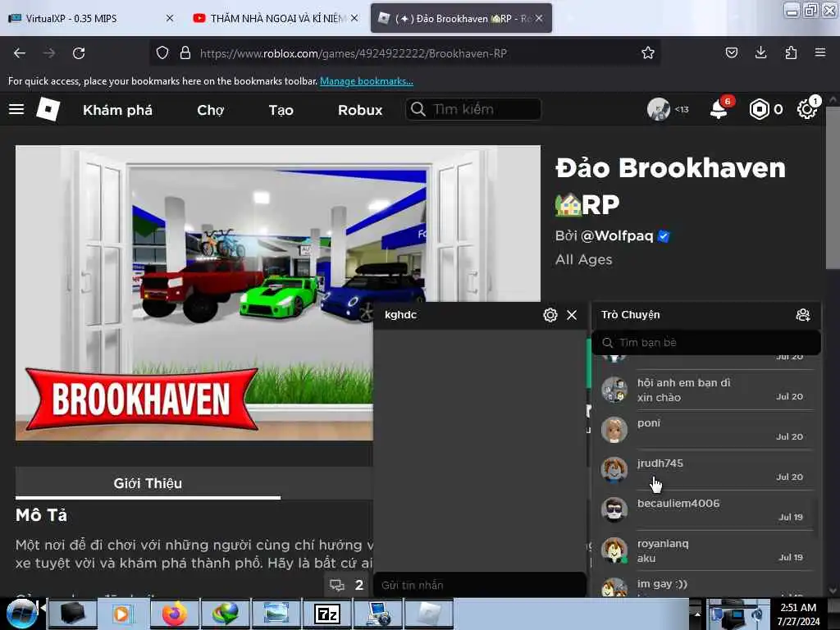
Task: Open chat with hội anh em bạn dì
Action: point(705,390)
